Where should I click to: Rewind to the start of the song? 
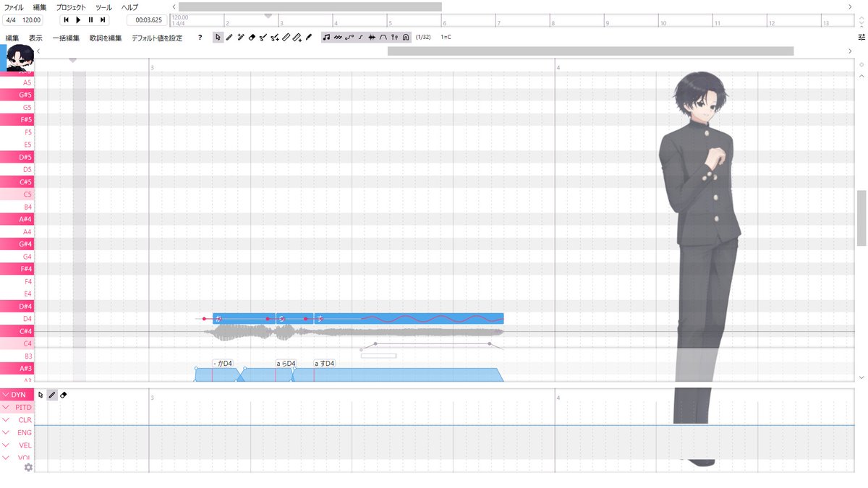click(x=67, y=20)
